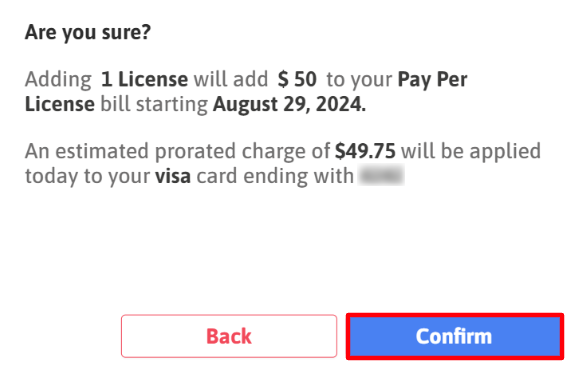
Task: Click the 'An estimated prorated charge of' text
Action: pos(178,152)
